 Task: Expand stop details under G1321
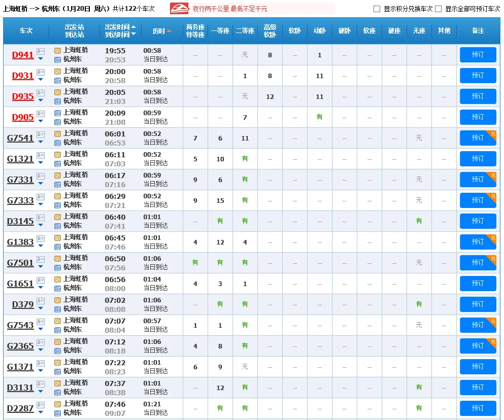pos(41,163)
